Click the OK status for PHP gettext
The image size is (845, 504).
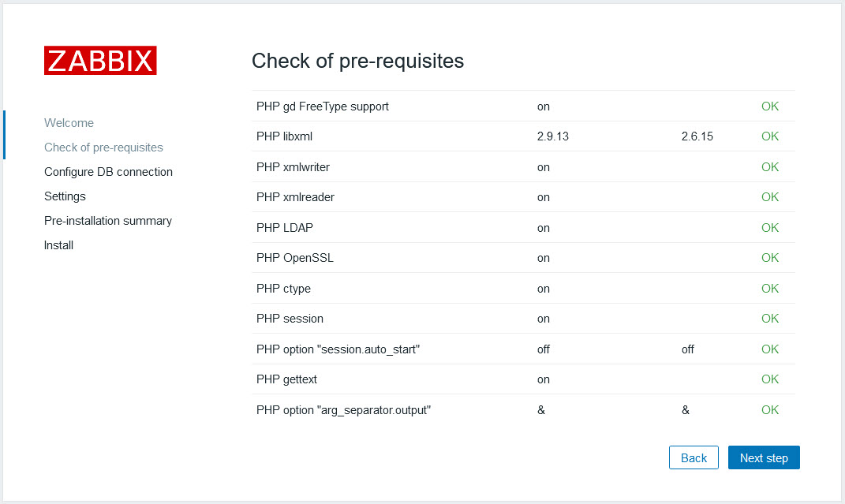click(x=769, y=379)
